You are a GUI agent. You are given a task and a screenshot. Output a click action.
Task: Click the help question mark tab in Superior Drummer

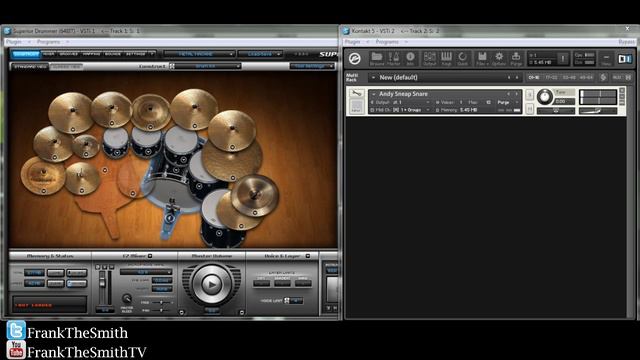click(152, 54)
